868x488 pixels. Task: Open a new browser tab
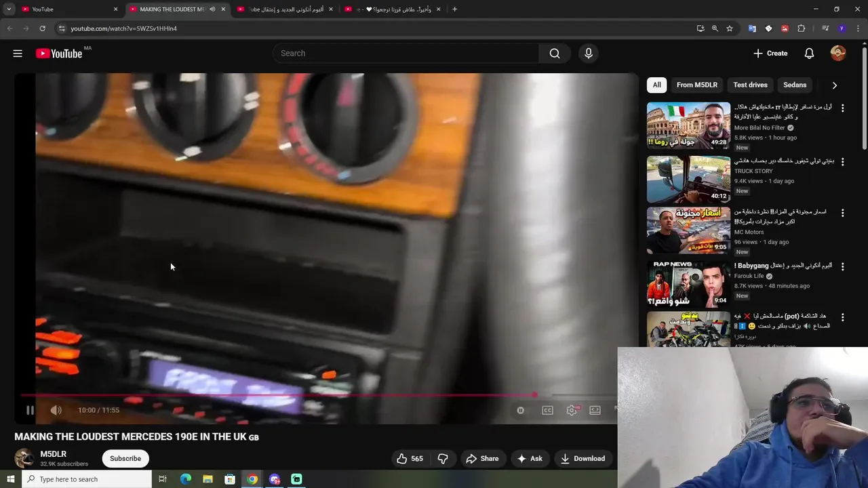tap(454, 9)
